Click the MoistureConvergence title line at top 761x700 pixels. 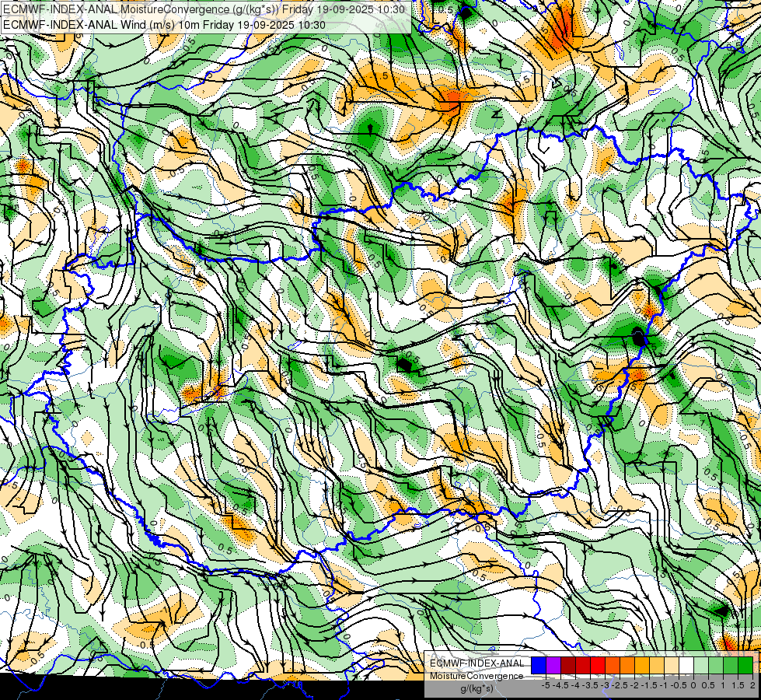(204, 9)
